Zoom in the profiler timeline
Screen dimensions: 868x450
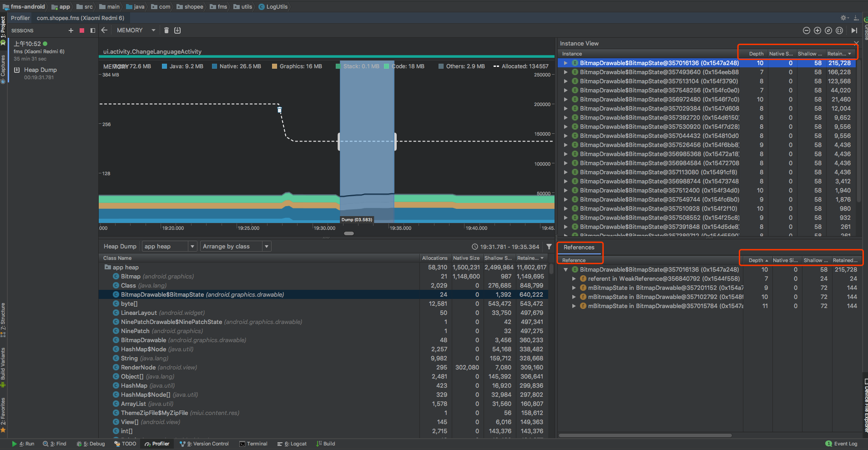point(817,30)
